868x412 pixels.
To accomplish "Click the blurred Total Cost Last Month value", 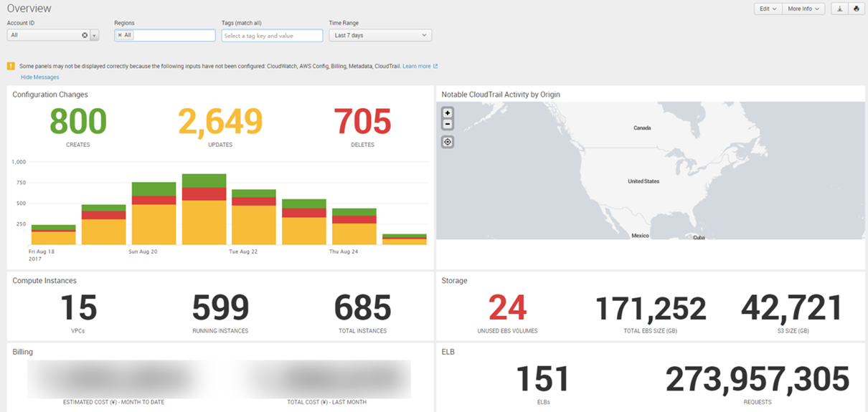I will coord(326,378).
